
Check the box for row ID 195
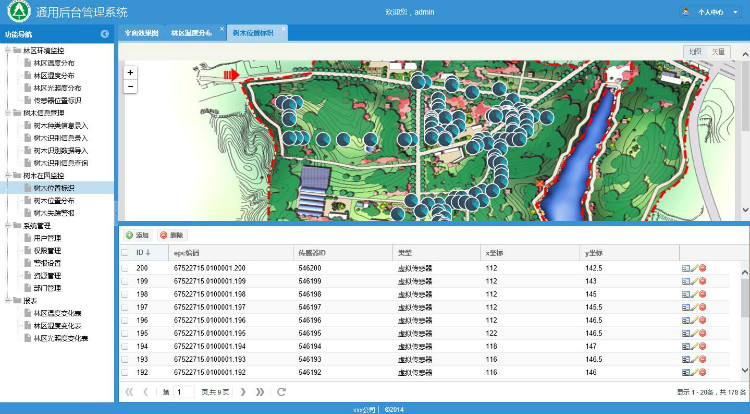click(125, 333)
